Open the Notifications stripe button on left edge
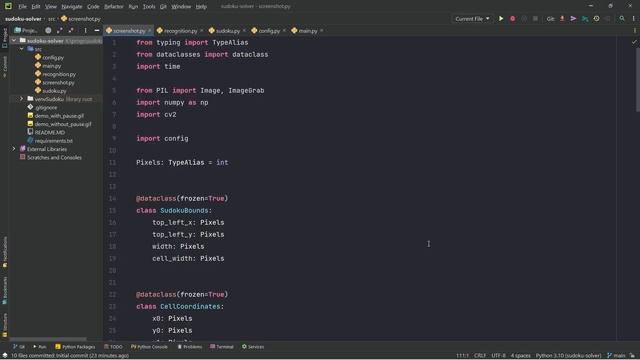 pos(4,252)
